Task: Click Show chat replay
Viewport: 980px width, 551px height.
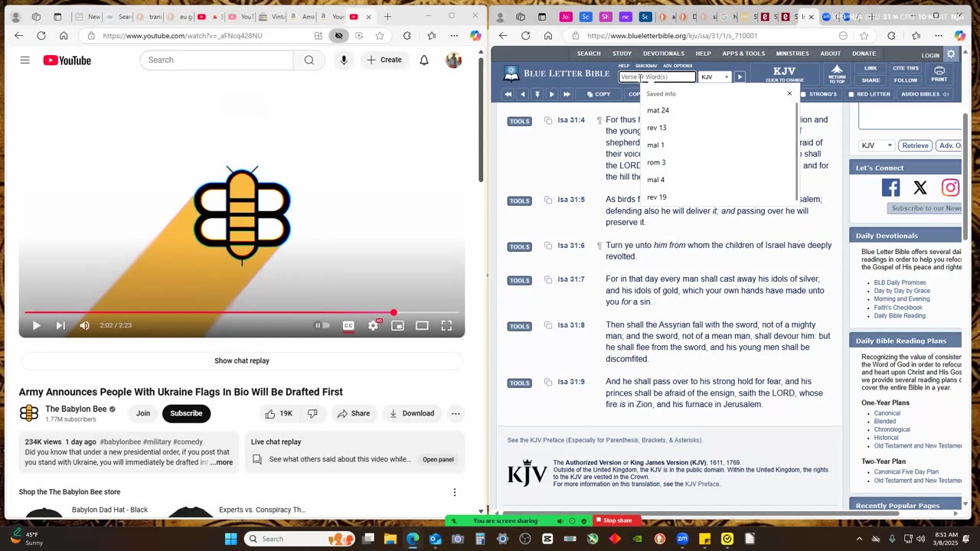Action: click(x=242, y=360)
